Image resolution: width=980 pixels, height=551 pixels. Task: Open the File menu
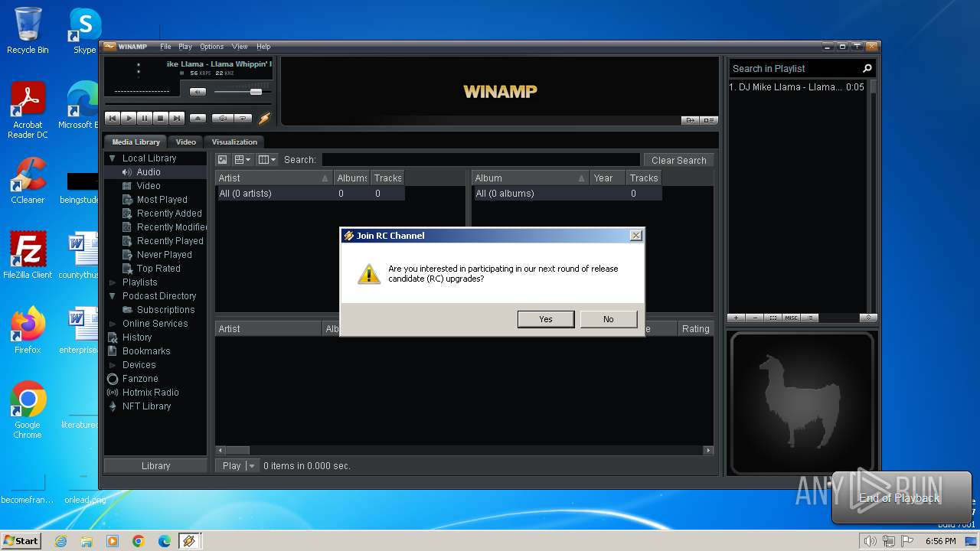click(x=165, y=47)
